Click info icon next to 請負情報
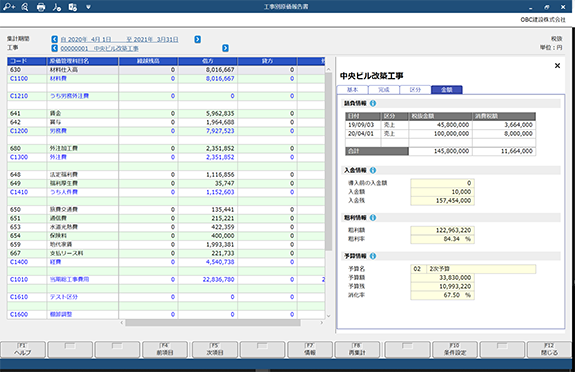This screenshot has height=372, width=575. (373, 103)
